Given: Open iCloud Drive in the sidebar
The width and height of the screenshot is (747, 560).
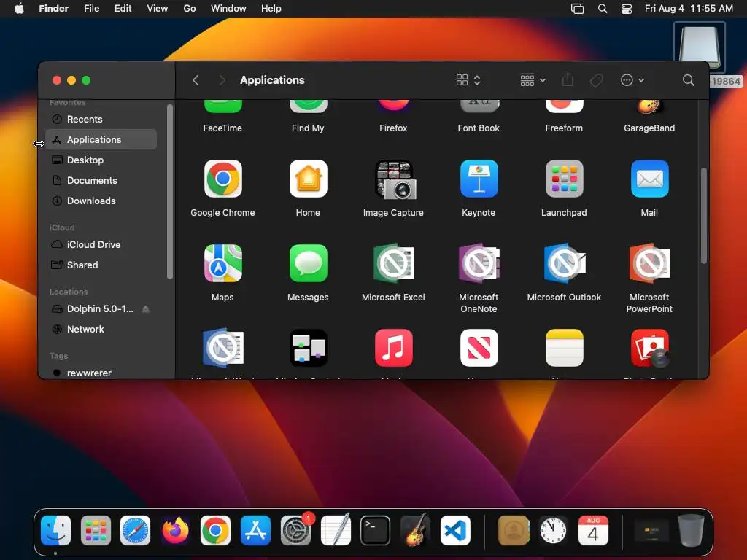Looking at the screenshot, I should 101,244.
